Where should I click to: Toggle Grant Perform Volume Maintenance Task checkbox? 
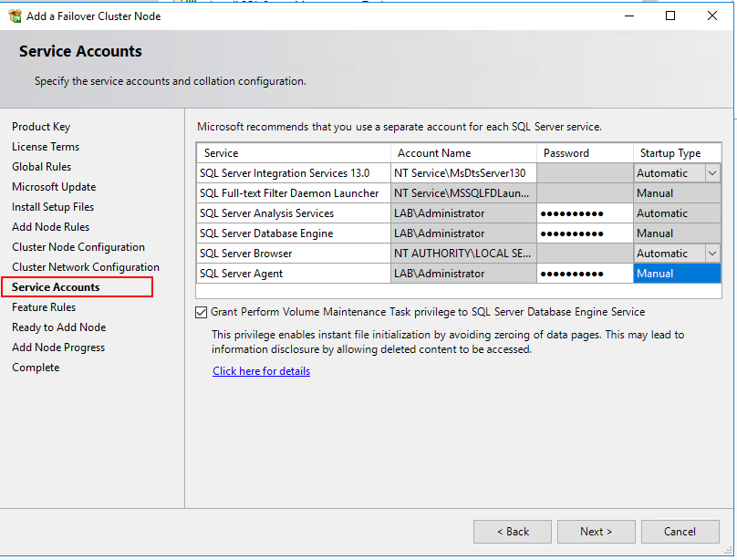tap(202, 313)
